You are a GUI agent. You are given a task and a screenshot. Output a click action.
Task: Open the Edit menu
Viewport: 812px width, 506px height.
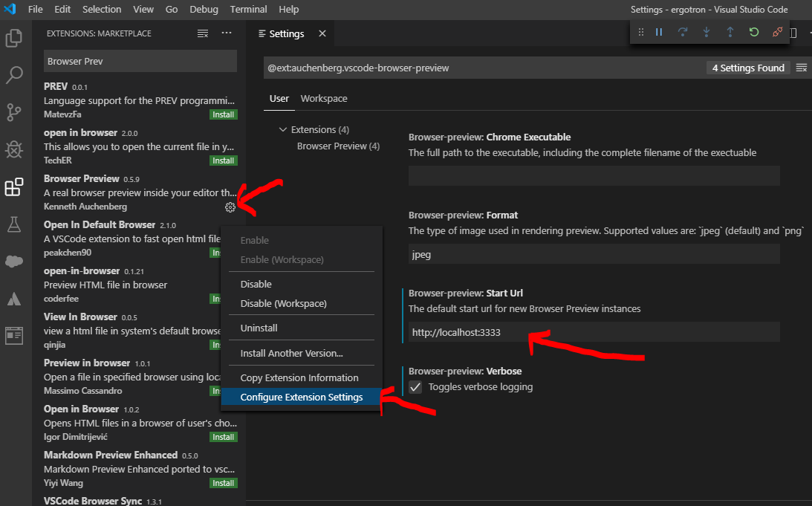62,10
